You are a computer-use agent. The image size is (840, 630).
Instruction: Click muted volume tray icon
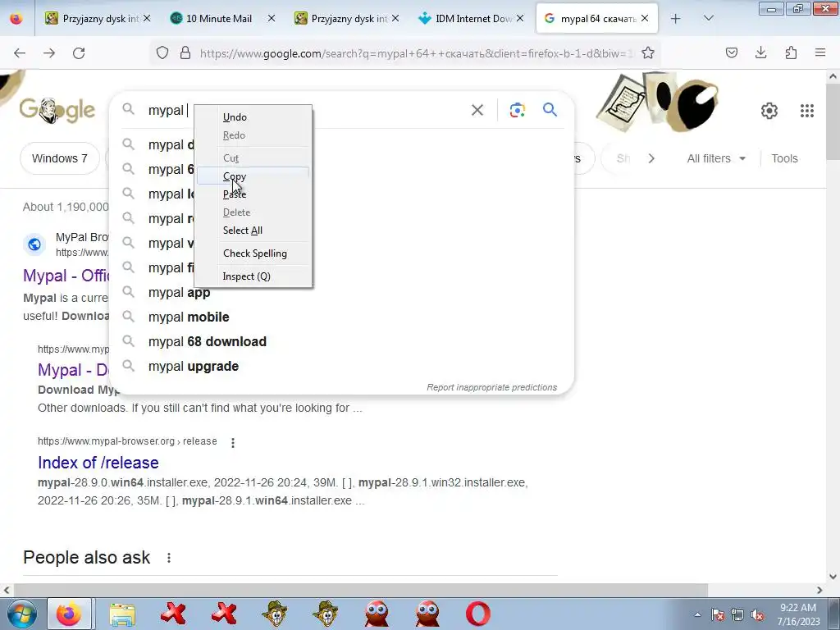[x=757, y=614]
